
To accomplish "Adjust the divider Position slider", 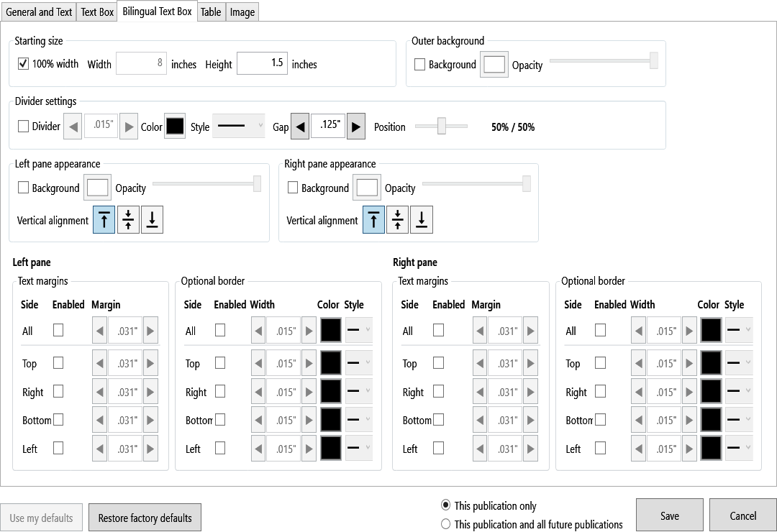I will pos(441,126).
